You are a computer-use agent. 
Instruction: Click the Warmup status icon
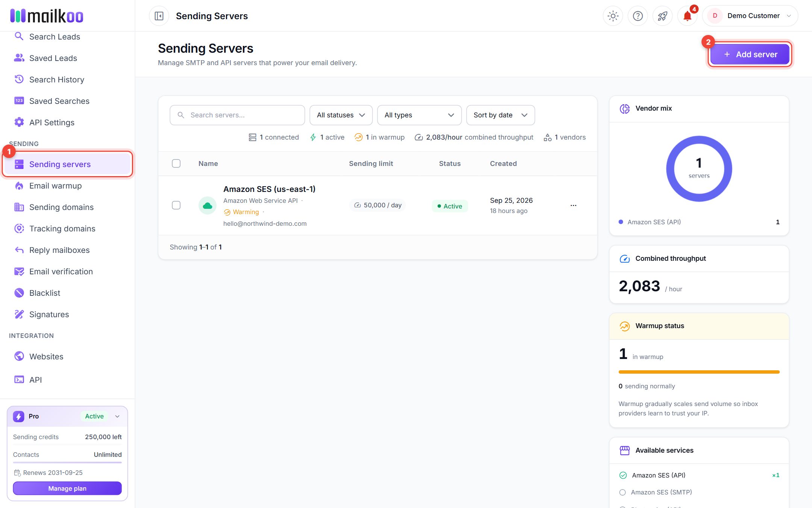[x=625, y=326]
